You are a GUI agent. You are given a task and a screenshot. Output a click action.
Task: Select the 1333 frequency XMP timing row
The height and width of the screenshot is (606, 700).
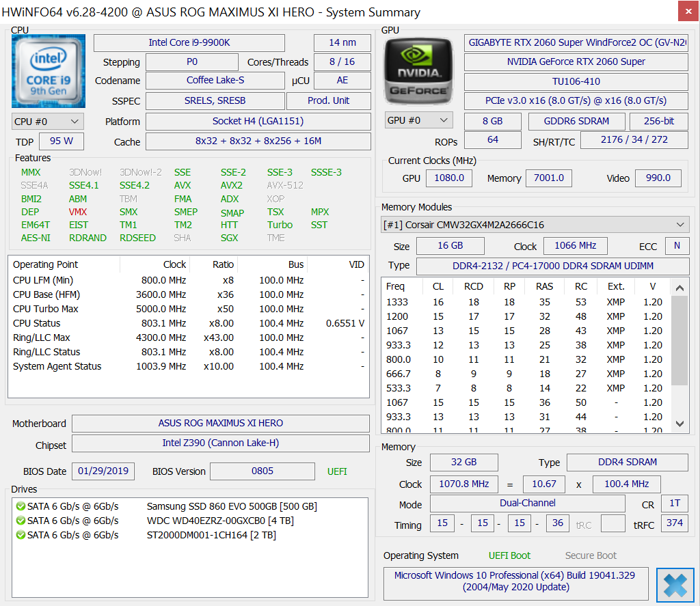coord(527,302)
